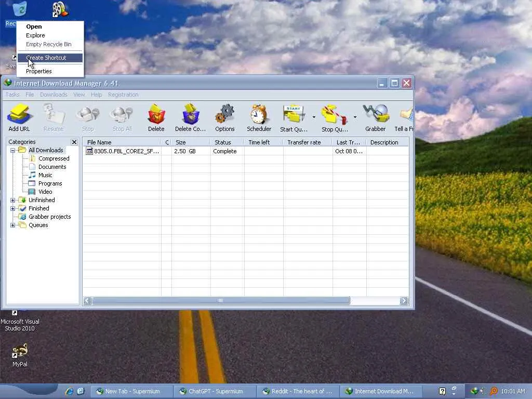Select the Music category
This screenshot has width=532, height=399.
[45, 175]
